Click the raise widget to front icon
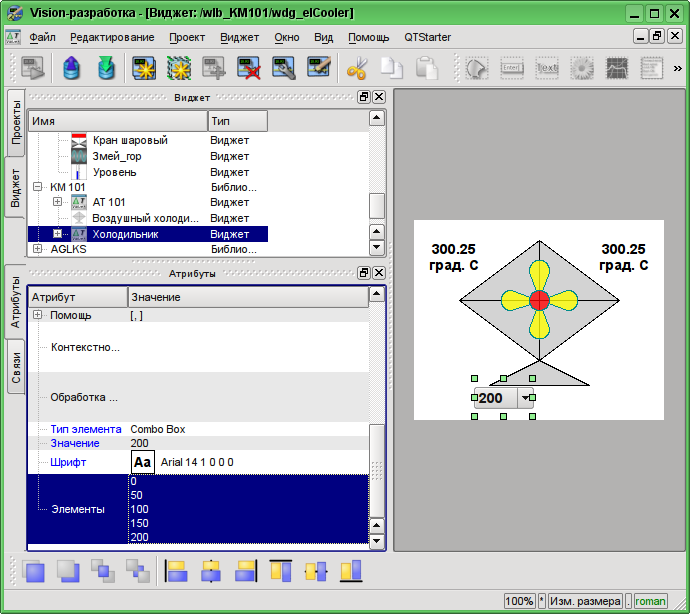This screenshot has height=614, width=690. [35, 572]
